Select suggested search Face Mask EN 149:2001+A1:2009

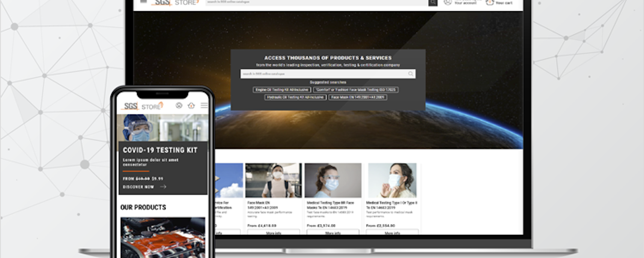(x=358, y=97)
